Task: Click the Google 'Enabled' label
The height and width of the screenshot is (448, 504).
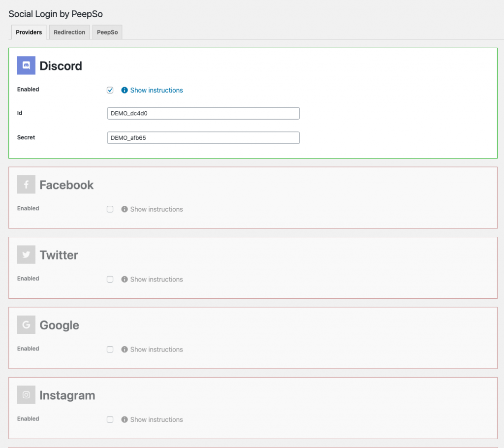Action: [x=28, y=349]
